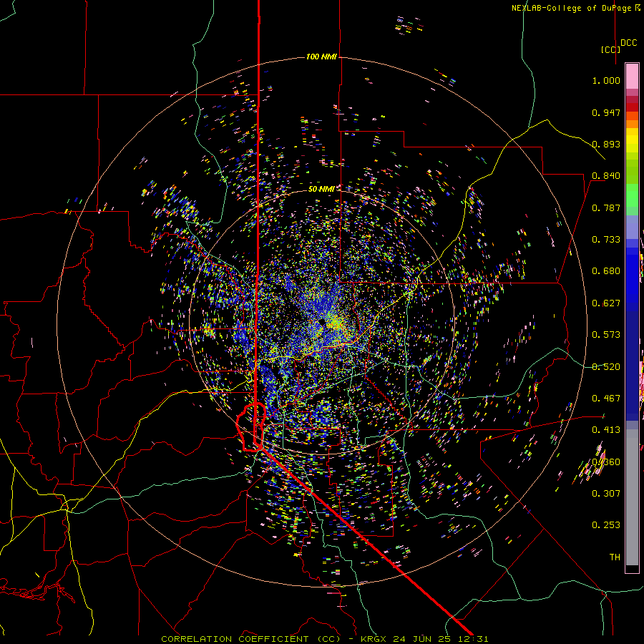Click the 100 NMI range ring label

click(x=321, y=57)
